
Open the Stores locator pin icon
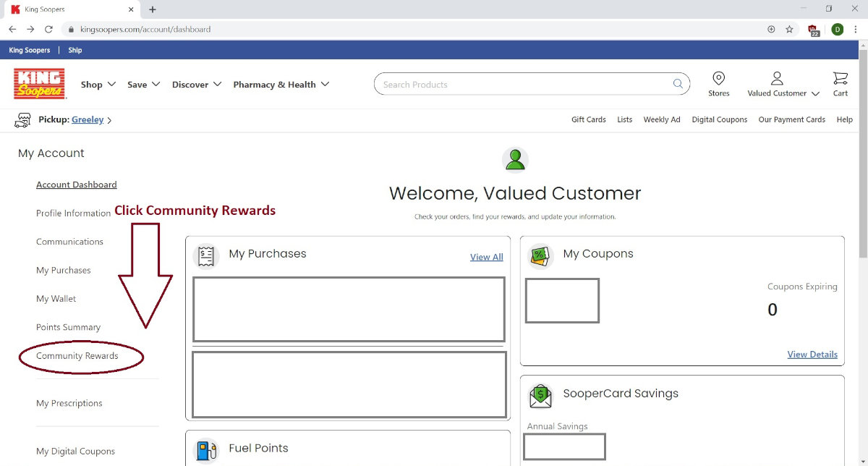click(x=718, y=78)
